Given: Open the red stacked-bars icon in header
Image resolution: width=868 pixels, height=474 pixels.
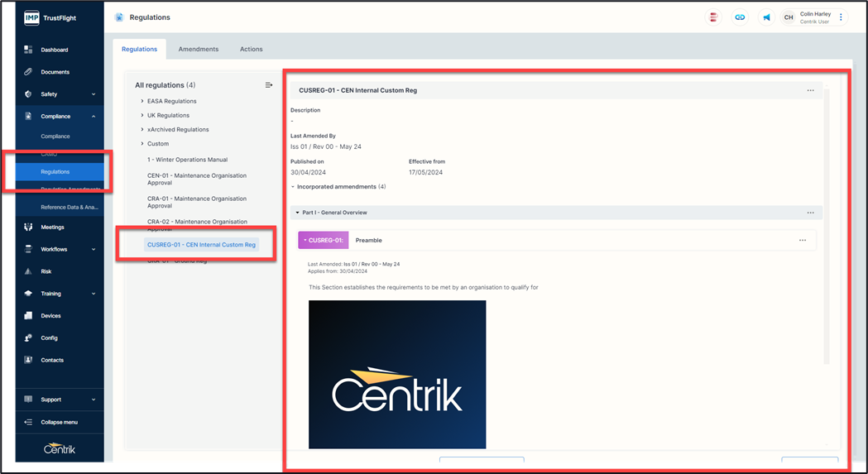Looking at the screenshot, I should [x=713, y=17].
